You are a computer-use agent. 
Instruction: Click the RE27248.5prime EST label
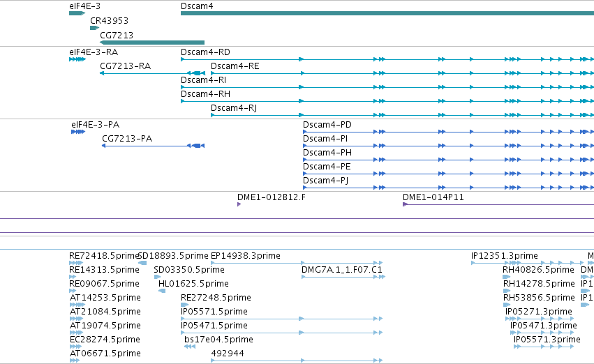point(216,298)
